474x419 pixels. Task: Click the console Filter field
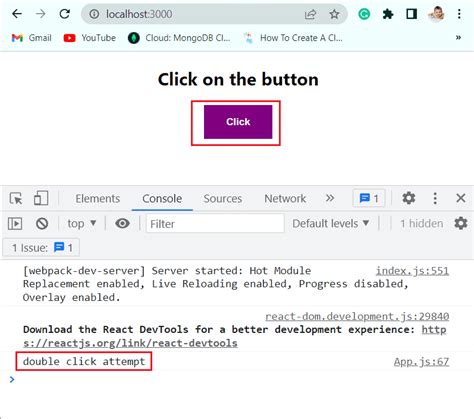tap(215, 224)
